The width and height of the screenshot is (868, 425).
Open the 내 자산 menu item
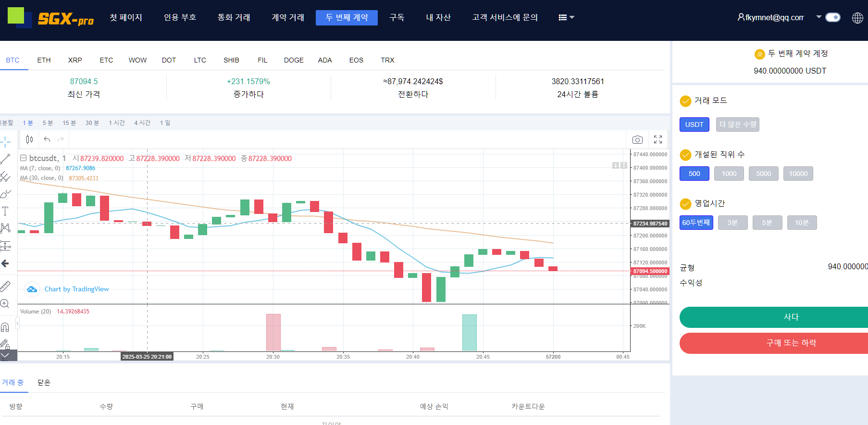tap(438, 17)
